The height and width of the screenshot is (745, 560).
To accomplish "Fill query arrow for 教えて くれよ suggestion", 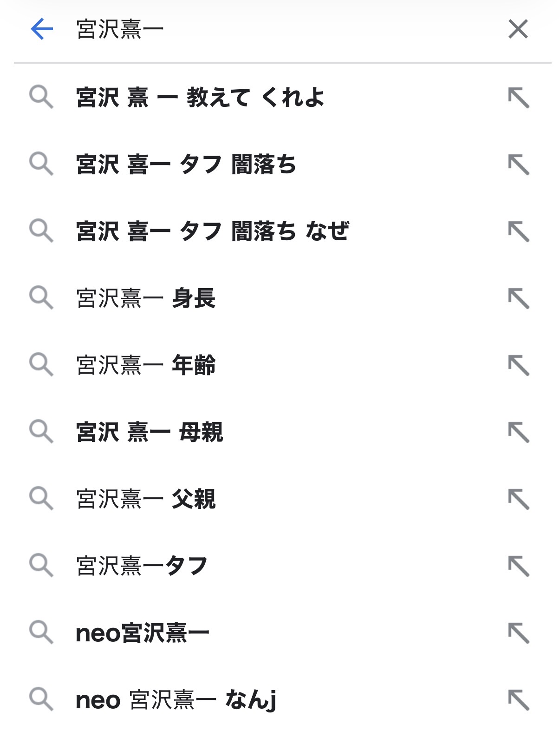I will [518, 98].
